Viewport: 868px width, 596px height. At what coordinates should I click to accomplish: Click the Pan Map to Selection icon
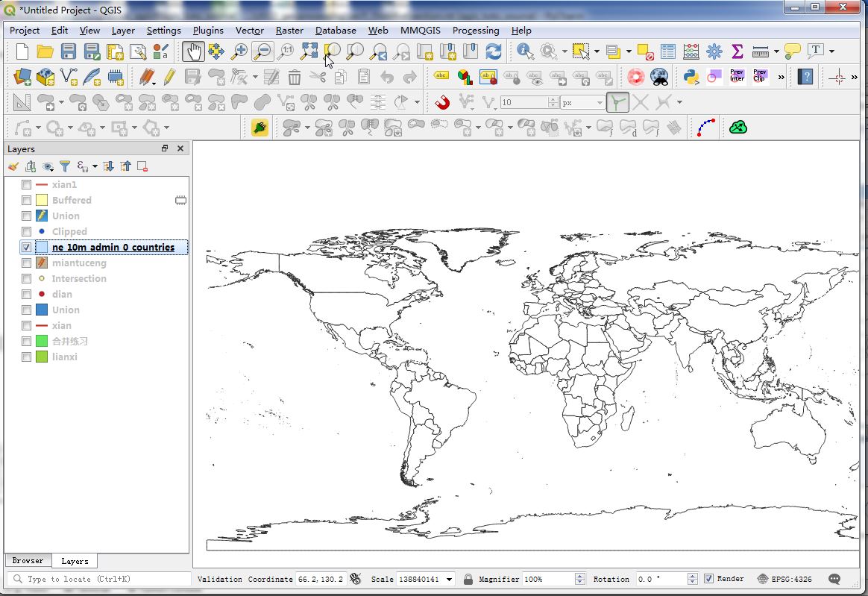tap(216, 51)
